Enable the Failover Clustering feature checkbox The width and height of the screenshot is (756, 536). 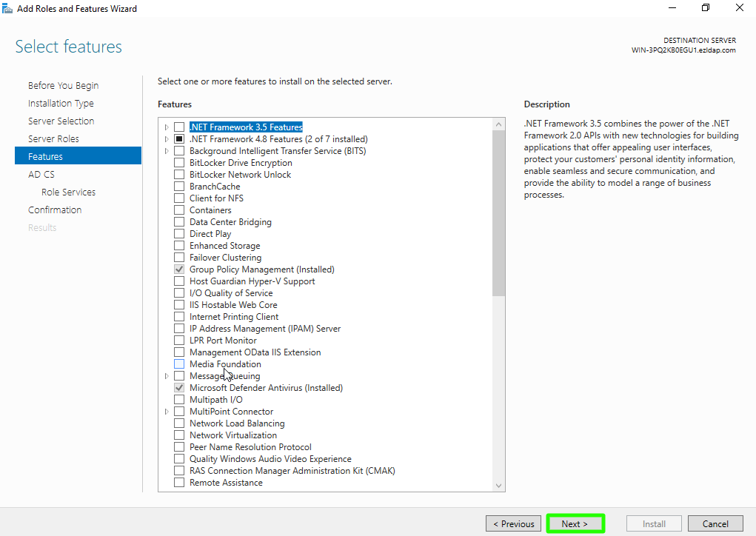(179, 258)
